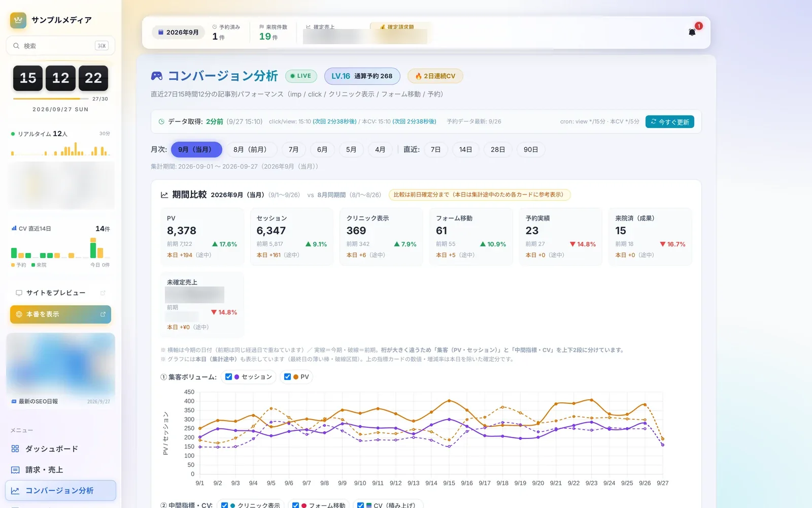Click the flame icon in 2日連続CV badge
Viewport: 812px width, 508px height.
pos(419,76)
